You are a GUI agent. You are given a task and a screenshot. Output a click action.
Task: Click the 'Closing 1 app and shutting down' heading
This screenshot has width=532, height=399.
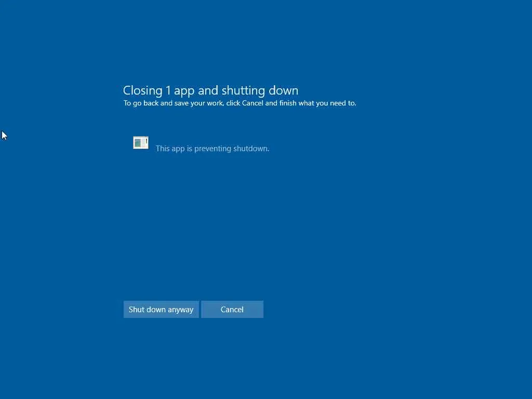(211, 90)
